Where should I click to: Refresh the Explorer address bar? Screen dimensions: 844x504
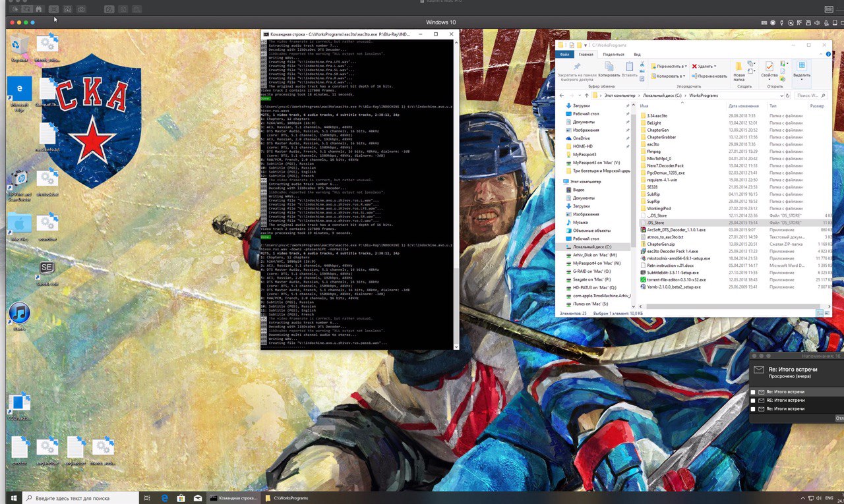click(x=789, y=96)
